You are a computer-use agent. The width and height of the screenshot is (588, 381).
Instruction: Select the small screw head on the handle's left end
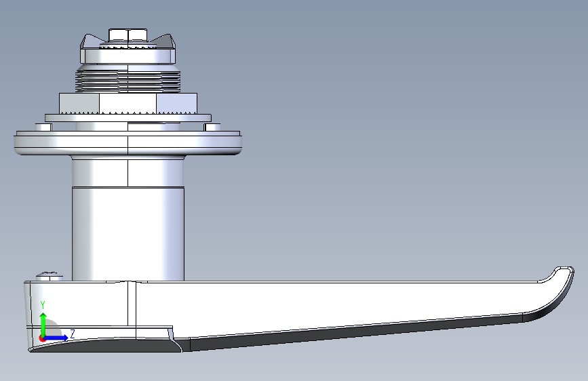[x=50, y=277]
